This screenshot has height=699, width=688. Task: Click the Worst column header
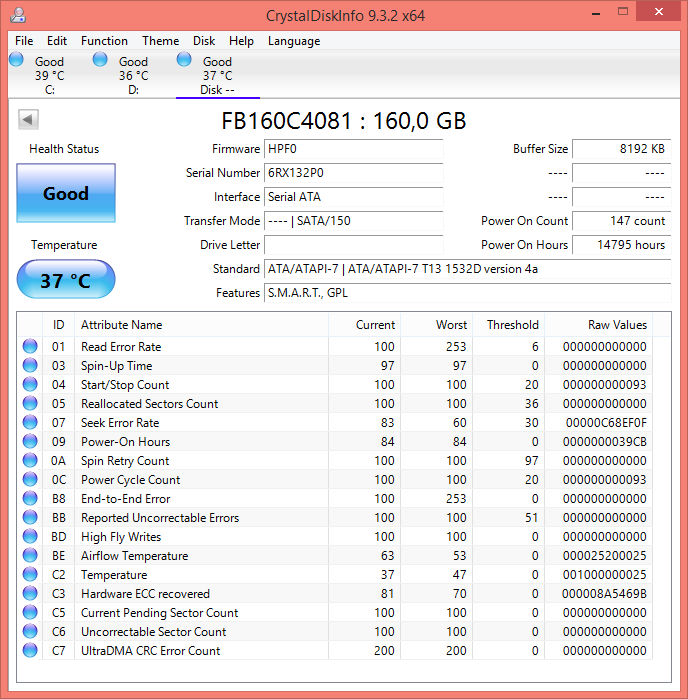(x=437, y=325)
